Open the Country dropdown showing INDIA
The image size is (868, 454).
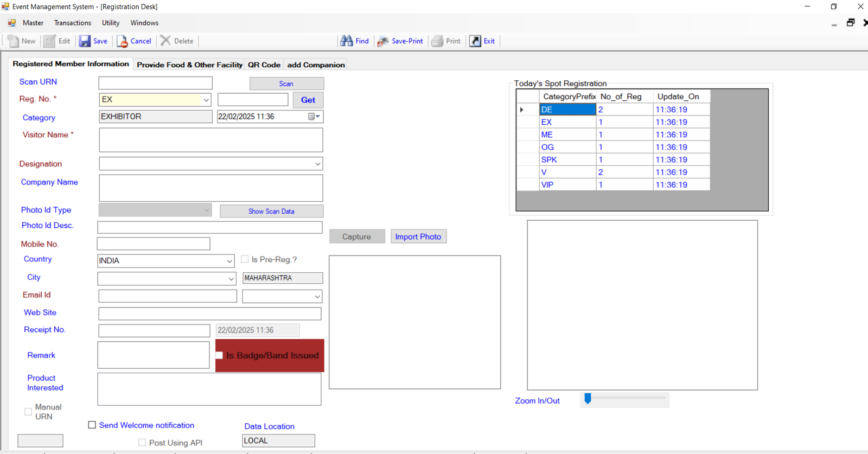point(229,261)
